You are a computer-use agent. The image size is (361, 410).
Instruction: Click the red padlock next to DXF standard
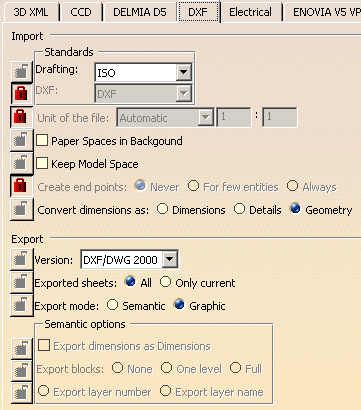click(22, 93)
